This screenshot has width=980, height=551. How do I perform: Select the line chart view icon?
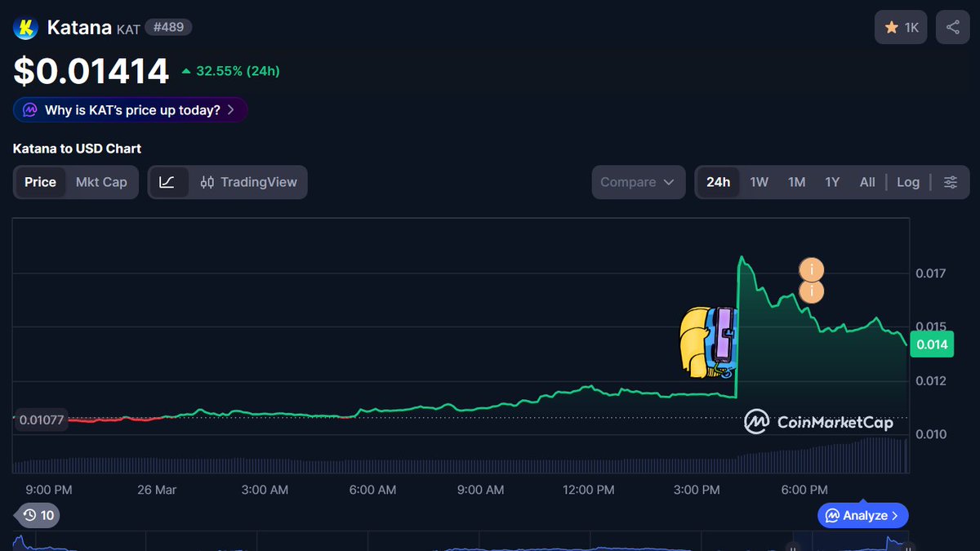167,182
